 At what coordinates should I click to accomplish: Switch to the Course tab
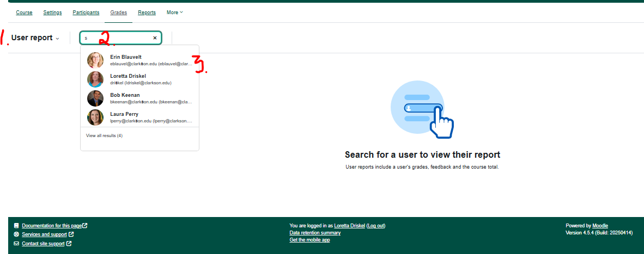24,13
